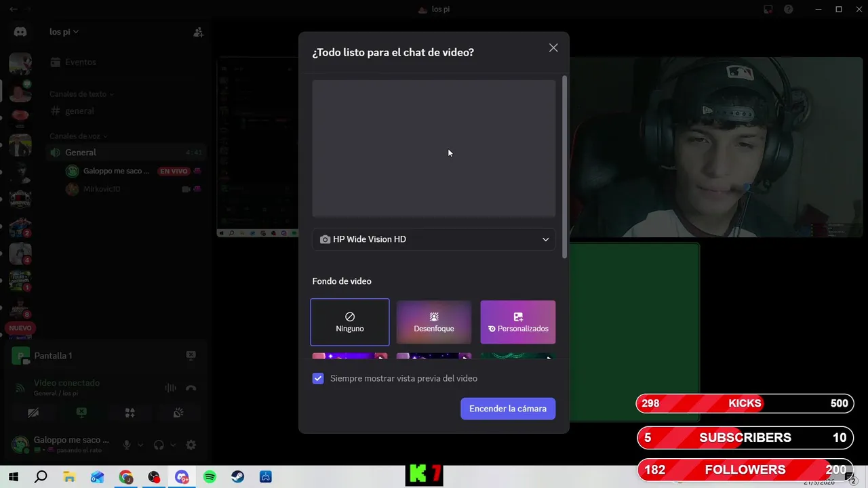Uncheck Siempre mostrar vista previa del video
The height and width of the screenshot is (488, 868).
[x=318, y=378]
